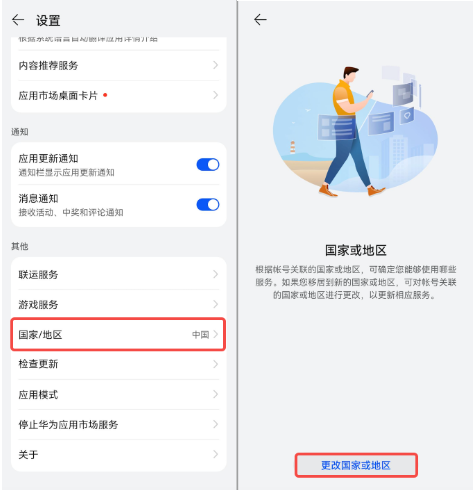Viewport: 474px width, 490px height.
Task: Select 检查更新 item
Action: tap(119, 364)
